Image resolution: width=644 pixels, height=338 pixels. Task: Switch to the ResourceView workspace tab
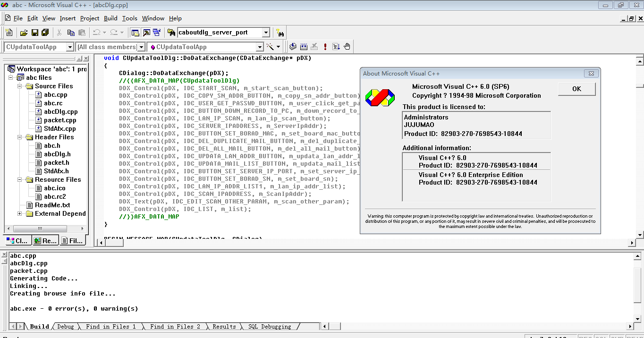(x=45, y=240)
